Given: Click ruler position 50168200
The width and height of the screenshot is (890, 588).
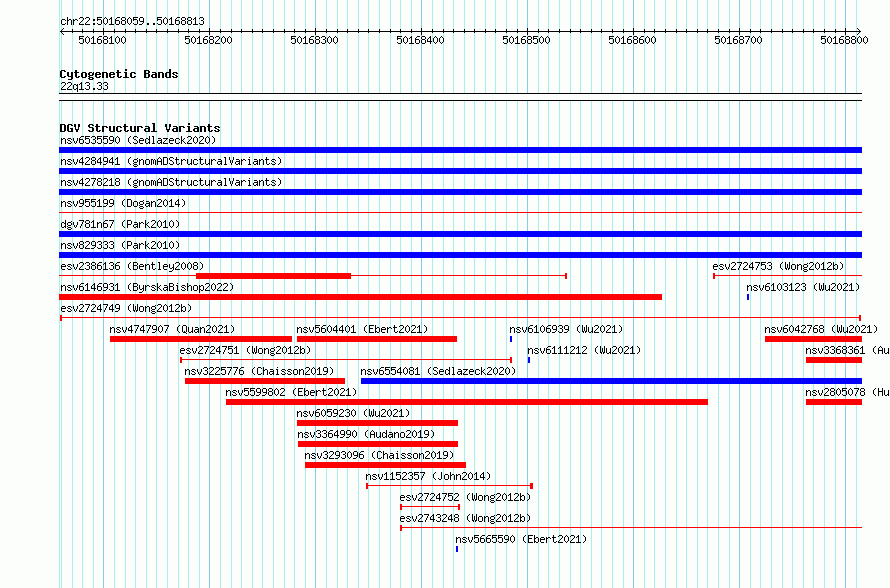Looking at the screenshot, I should tap(208, 40).
